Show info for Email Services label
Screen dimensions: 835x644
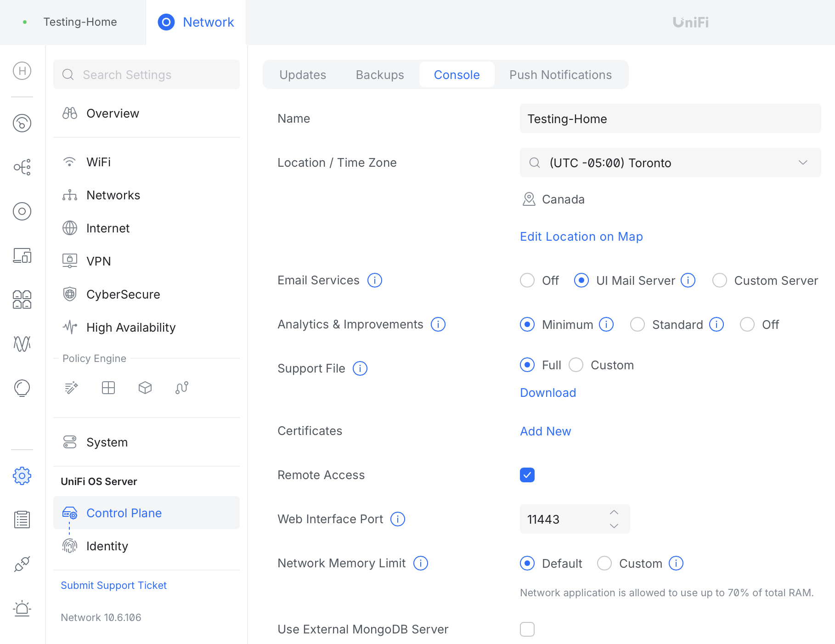coord(375,280)
